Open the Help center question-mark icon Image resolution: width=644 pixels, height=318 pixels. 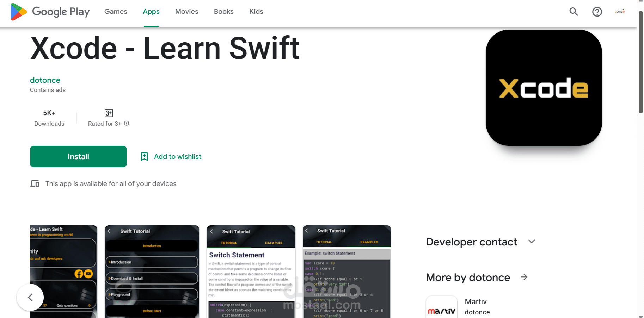(597, 12)
